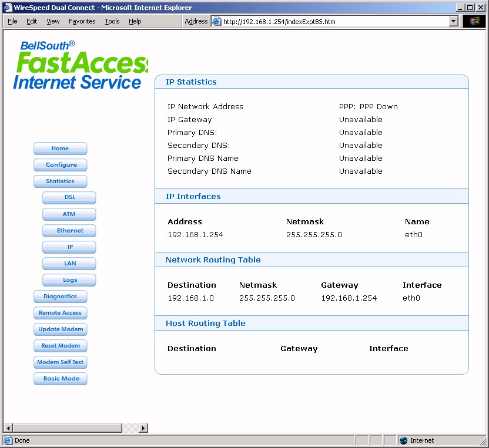
Task: Click the status bar page icon next to Done
Action: [8, 440]
